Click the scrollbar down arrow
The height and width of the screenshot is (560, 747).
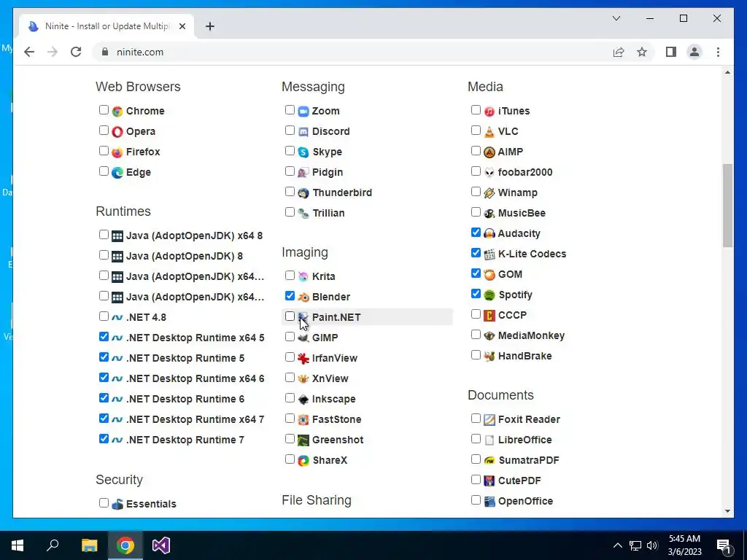[727, 511]
